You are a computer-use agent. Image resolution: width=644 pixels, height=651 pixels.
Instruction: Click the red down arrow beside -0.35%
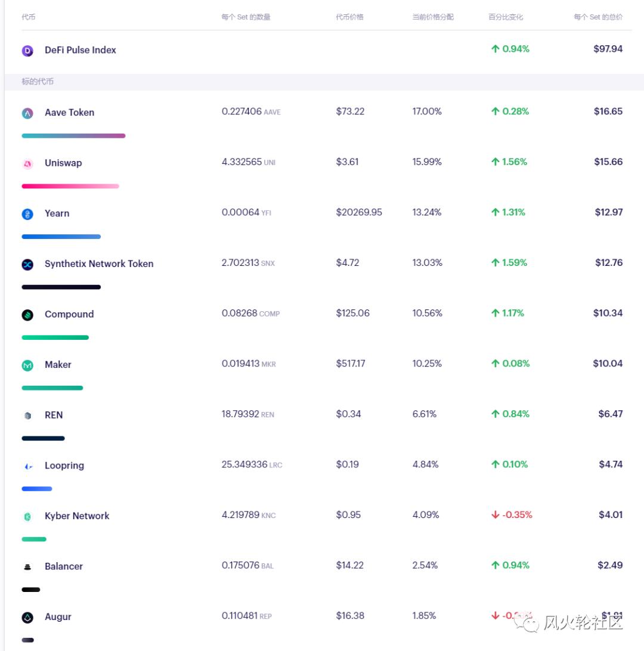click(x=495, y=515)
